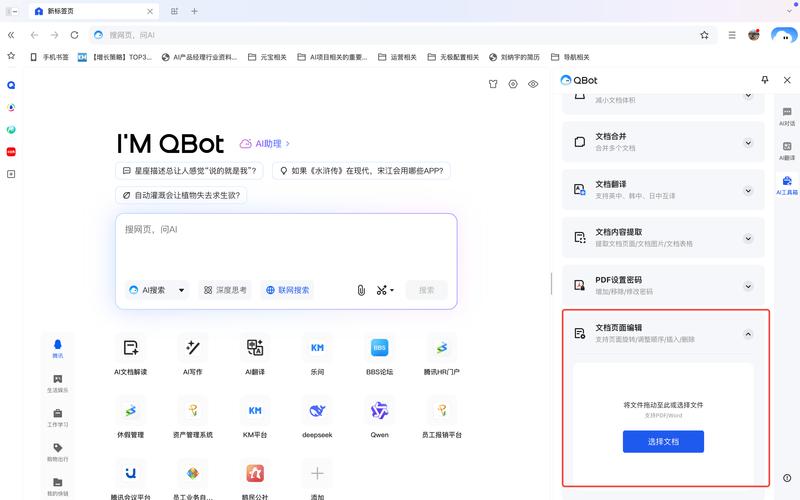Expand the 减小文档体积 card chevron
Image resolution: width=800 pixels, height=500 pixels.
(748, 96)
